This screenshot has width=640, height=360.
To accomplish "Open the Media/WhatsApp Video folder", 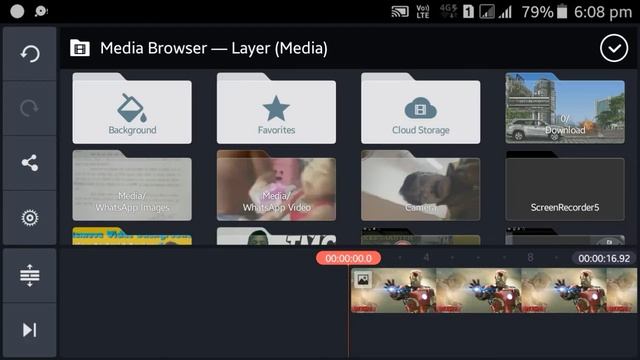I will tap(276, 185).
